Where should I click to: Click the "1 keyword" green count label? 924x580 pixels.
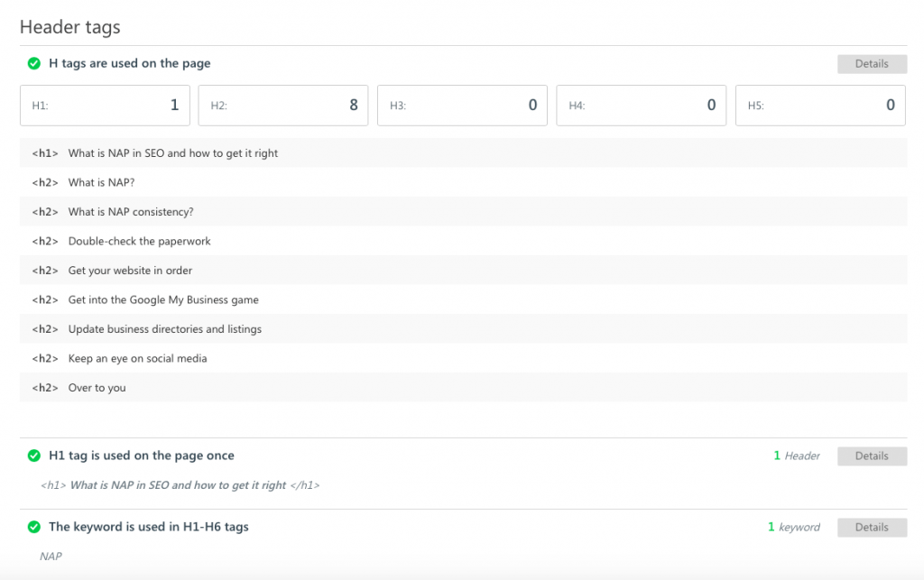click(794, 527)
